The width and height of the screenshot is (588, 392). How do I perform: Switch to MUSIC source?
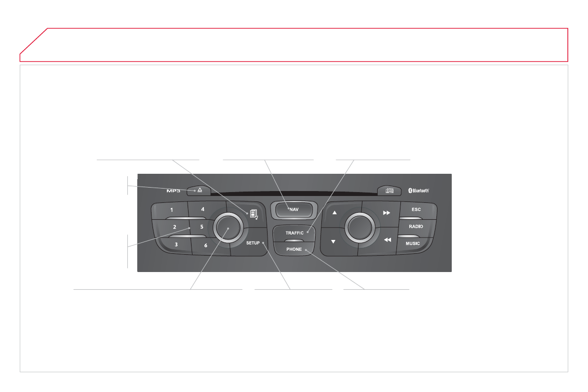pyautogui.click(x=413, y=243)
